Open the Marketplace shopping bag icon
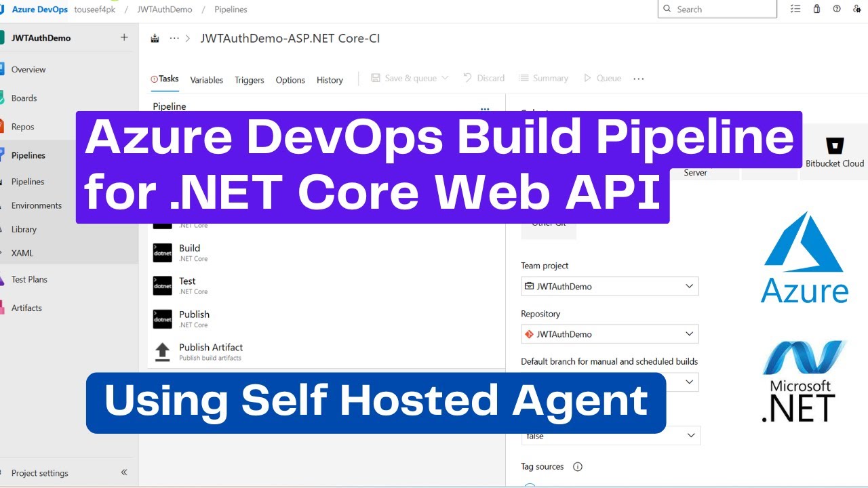 click(x=816, y=9)
